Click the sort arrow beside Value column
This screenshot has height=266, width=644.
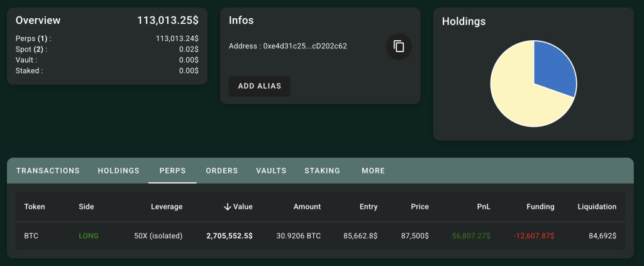tap(227, 206)
